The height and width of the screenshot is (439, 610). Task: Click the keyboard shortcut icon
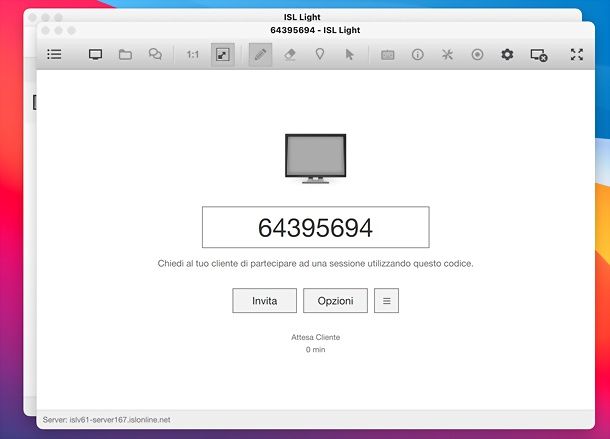(387, 55)
